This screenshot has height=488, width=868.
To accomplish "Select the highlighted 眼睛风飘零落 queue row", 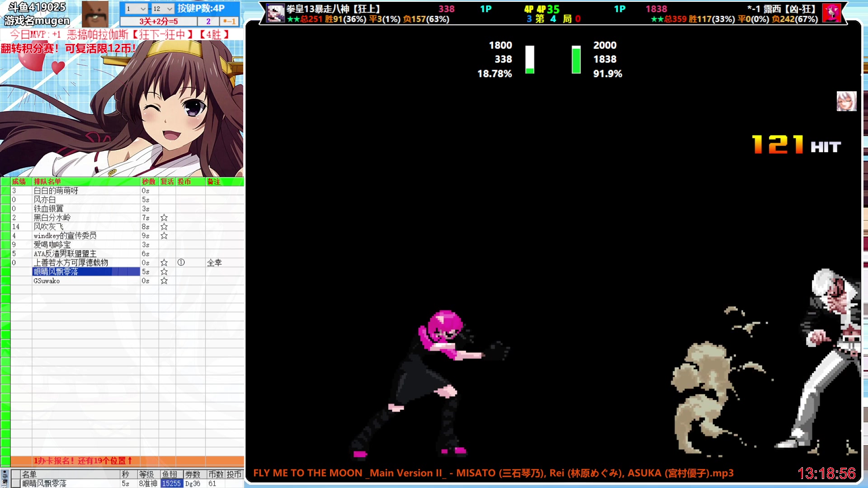I will pyautogui.click(x=86, y=272).
